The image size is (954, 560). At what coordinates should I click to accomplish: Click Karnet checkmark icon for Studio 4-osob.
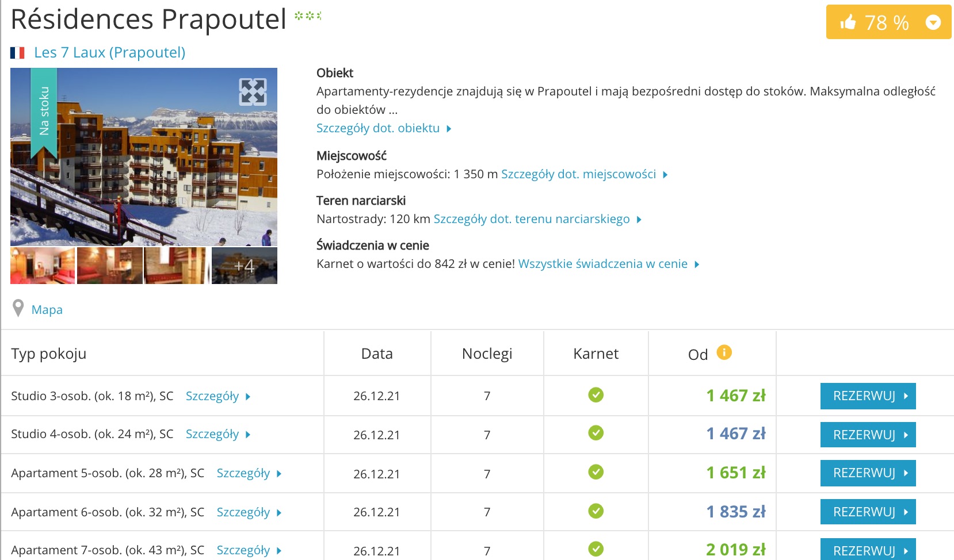coord(596,433)
